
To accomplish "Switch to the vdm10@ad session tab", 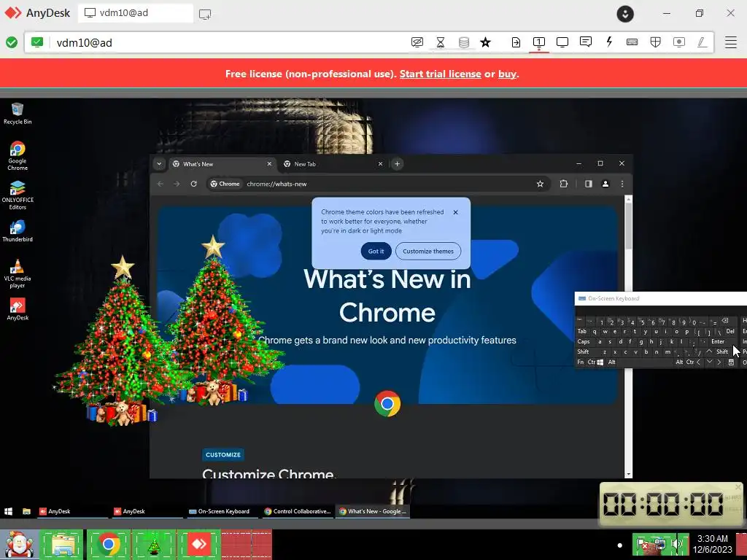I will 136,13.
